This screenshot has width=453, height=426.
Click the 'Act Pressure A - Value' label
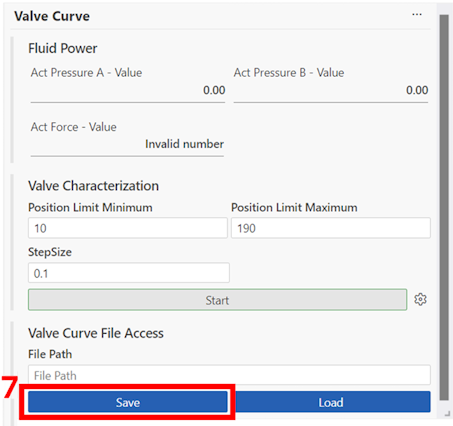pos(86,72)
